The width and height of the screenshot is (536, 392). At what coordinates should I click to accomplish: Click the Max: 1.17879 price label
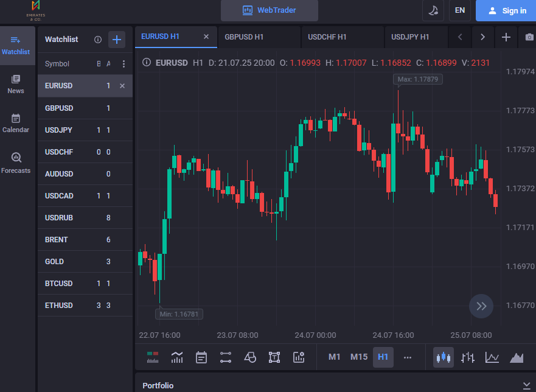coord(418,79)
